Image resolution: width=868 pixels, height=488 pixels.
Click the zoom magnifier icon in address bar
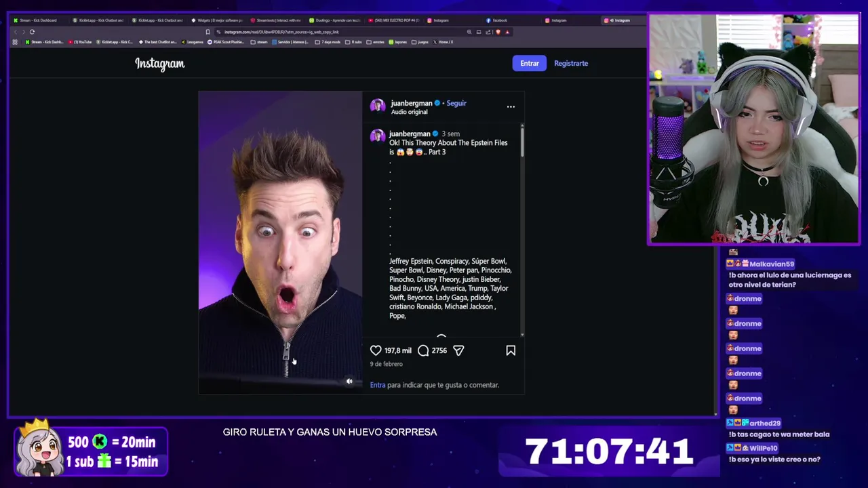pyautogui.click(x=469, y=32)
